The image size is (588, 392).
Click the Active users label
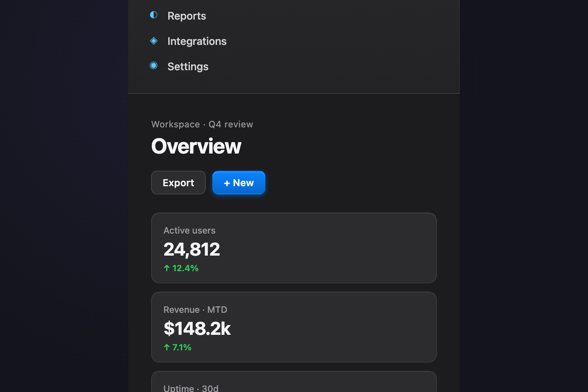coord(189,230)
